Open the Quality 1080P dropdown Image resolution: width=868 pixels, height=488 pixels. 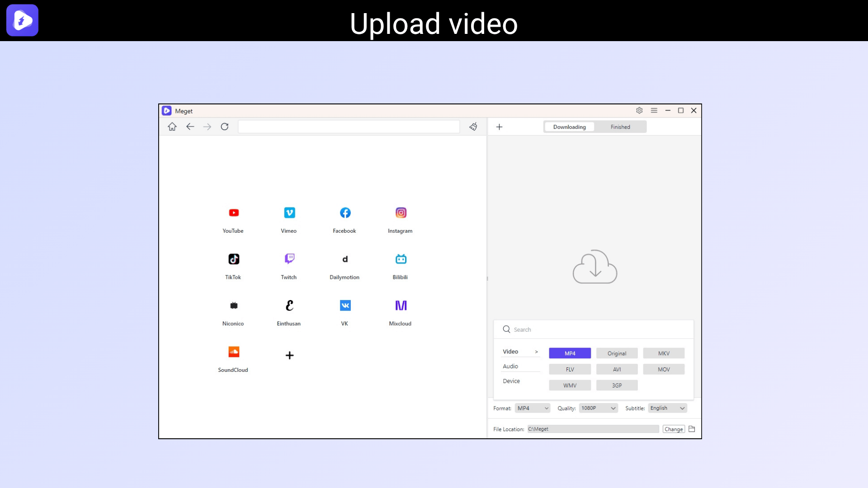pos(598,408)
